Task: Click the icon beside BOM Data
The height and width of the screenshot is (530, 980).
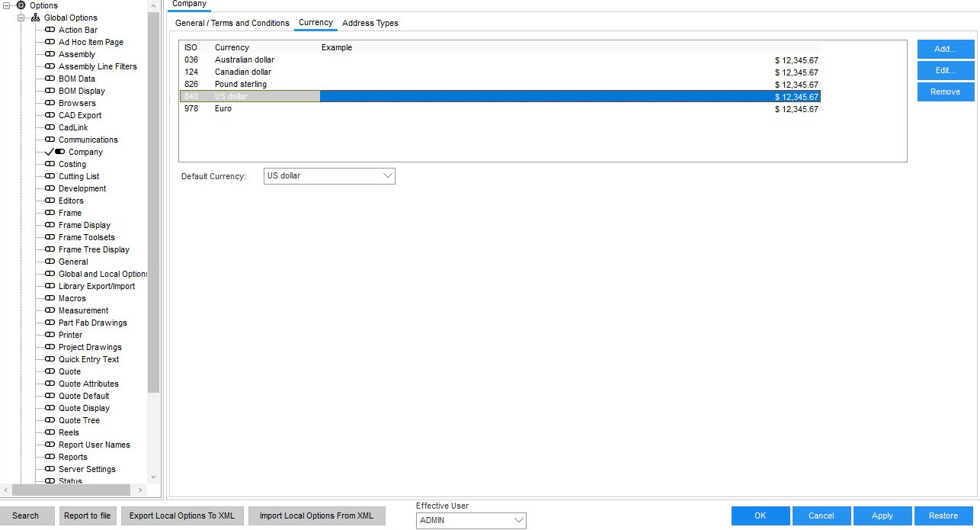Action: [50, 79]
